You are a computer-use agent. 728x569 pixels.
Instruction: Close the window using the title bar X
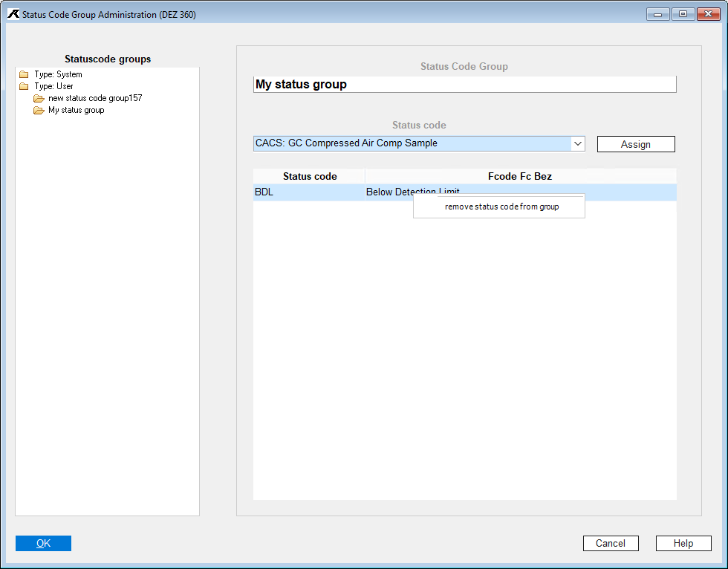click(x=707, y=14)
